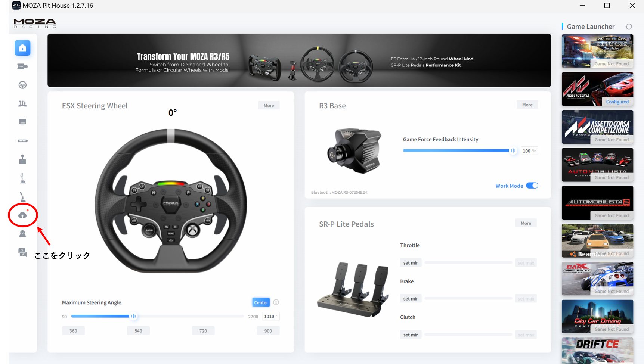Viewport: 644px width, 364px height.
Task: Refresh the Game Launcher list
Action: 629,27
